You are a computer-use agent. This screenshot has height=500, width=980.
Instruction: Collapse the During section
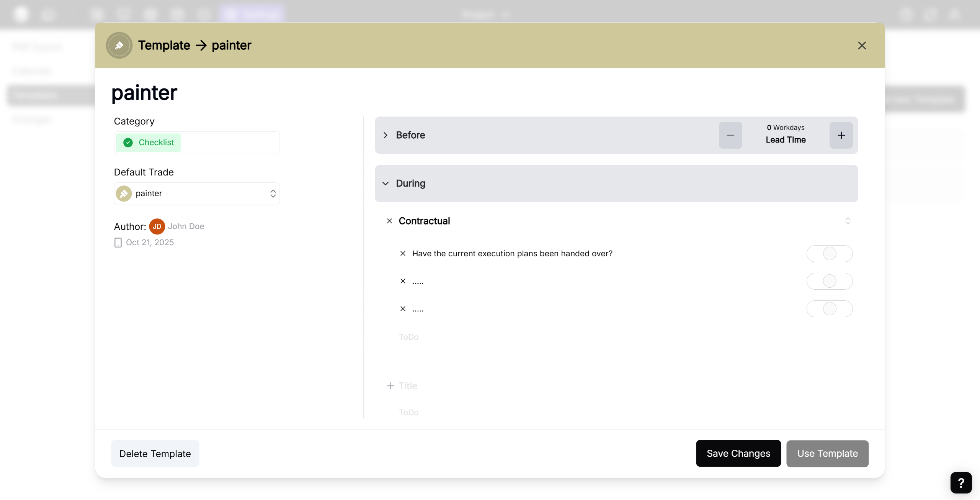385,184
